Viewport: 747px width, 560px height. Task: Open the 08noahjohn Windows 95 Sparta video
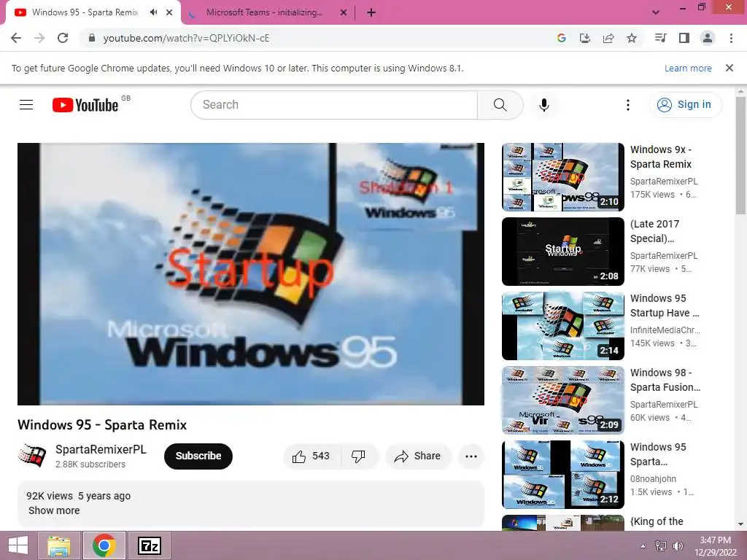pyautogui.click(x=563, y=474)
